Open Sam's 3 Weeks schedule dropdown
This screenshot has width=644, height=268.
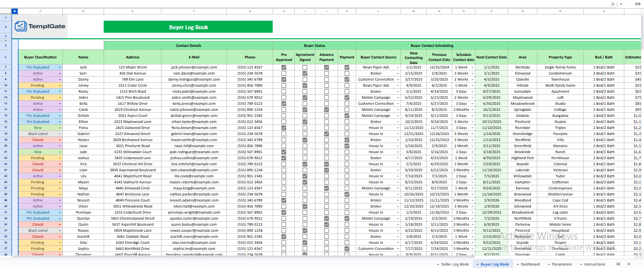[x=472, y=73]
